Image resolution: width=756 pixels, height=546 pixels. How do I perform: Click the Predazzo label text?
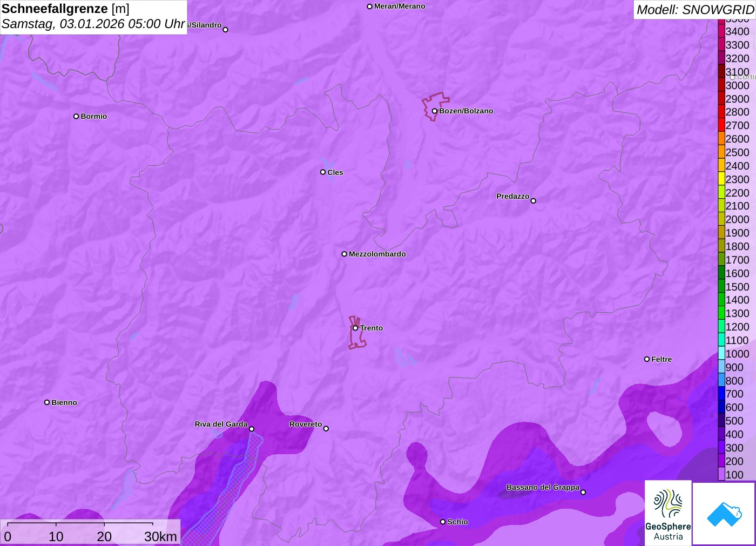tap(513, 196)
